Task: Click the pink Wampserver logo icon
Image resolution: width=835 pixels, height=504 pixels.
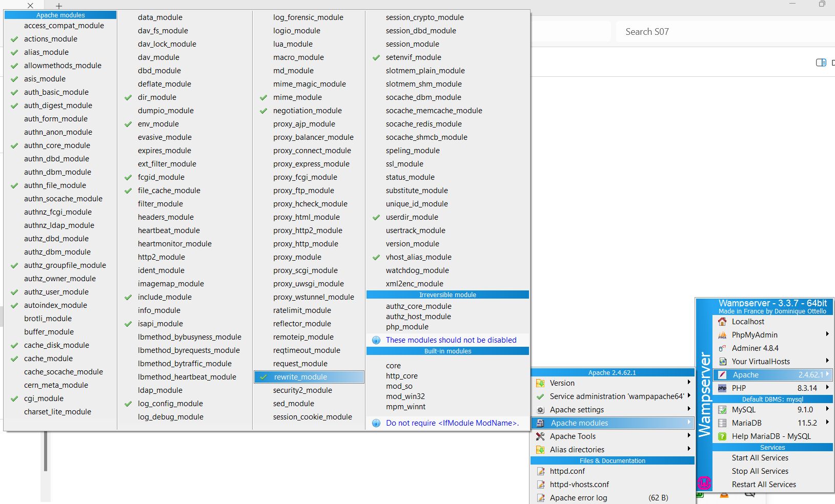Action: coord(704,482)
